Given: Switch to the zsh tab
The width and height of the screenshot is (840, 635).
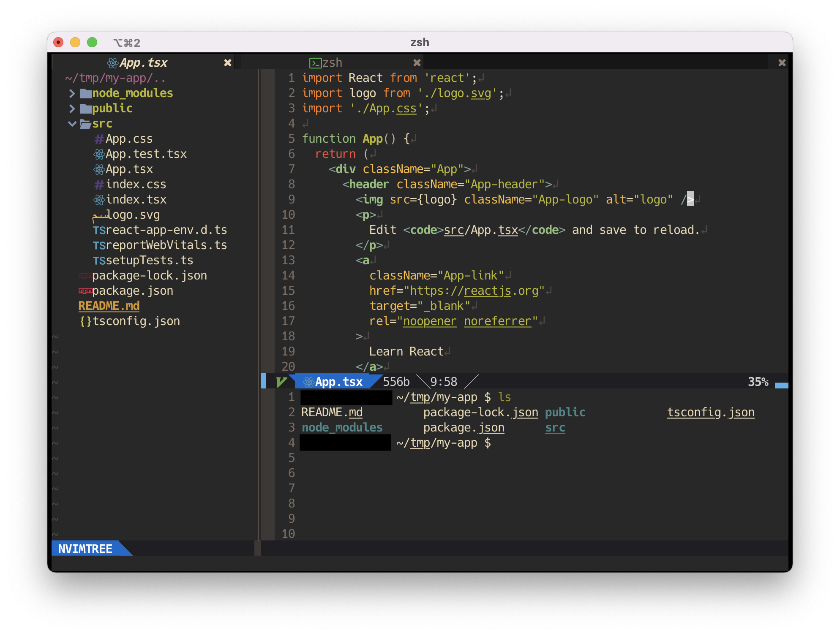Looking at the screenshot, I should tap(332, 63).
